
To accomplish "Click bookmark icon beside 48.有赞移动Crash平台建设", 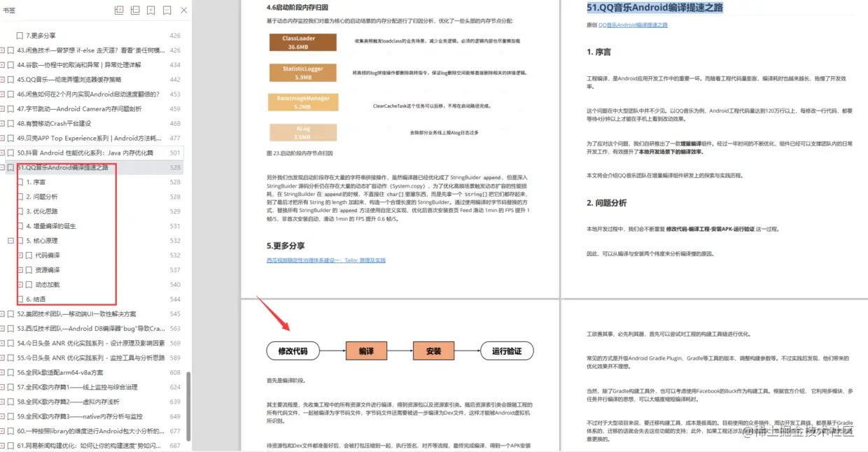I will (x=10, y=124).
